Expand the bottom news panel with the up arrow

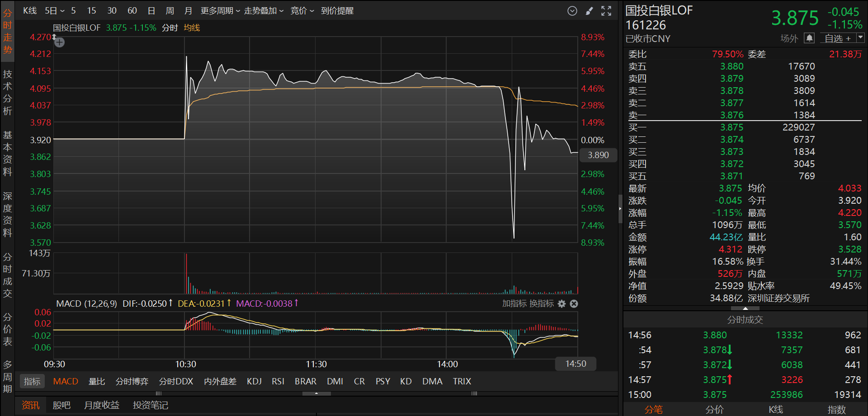pos(316,393)
